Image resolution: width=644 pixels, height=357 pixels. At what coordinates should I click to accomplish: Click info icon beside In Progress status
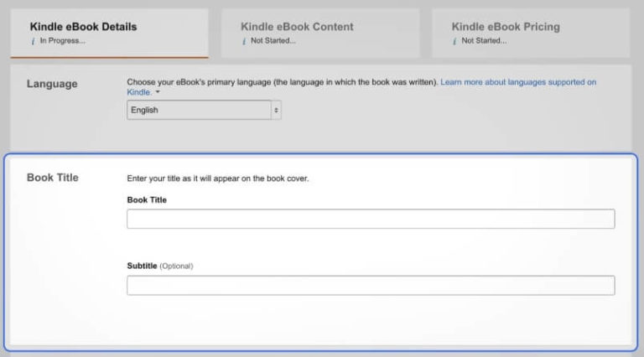pyautogui.click(x=34, y=41)
